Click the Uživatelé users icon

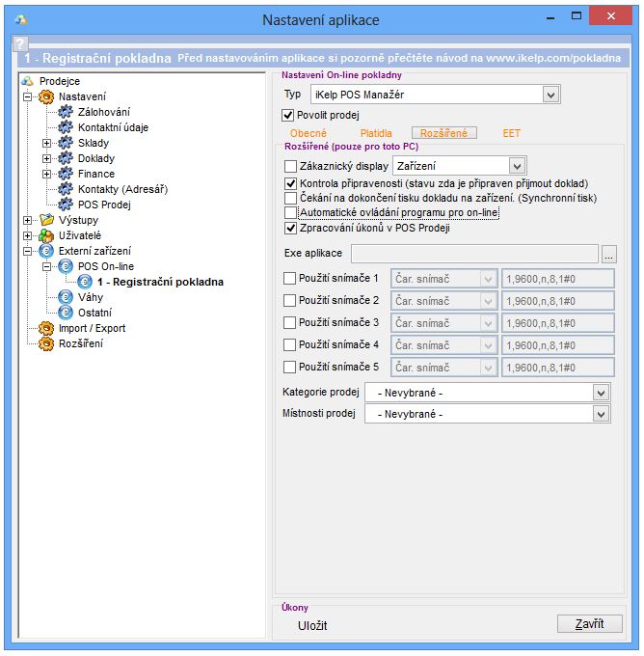pos(46,235)
